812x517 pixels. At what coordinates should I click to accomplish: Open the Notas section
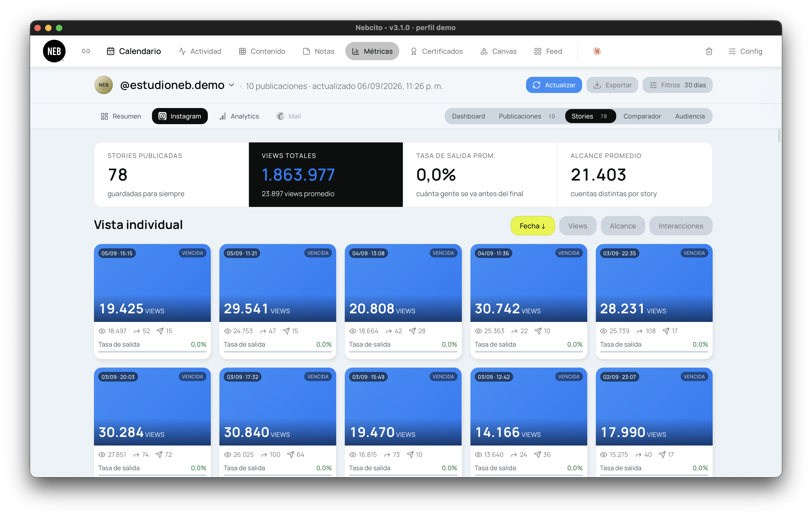[319, 51]
